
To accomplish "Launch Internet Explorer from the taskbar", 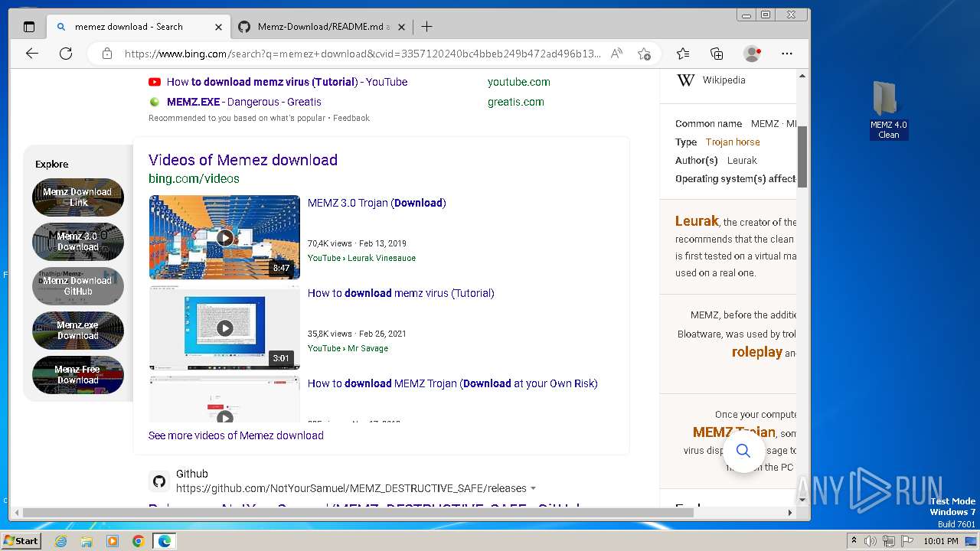I will pos(61,541).
